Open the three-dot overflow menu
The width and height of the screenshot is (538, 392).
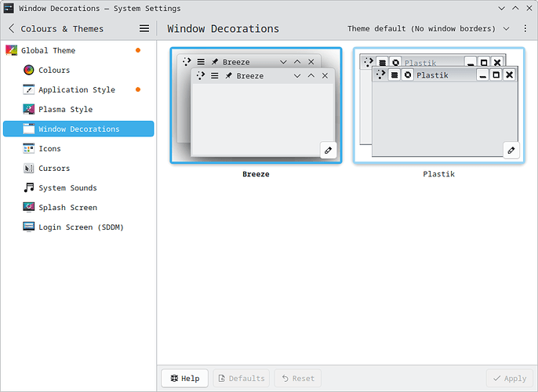tap(525, 28)
